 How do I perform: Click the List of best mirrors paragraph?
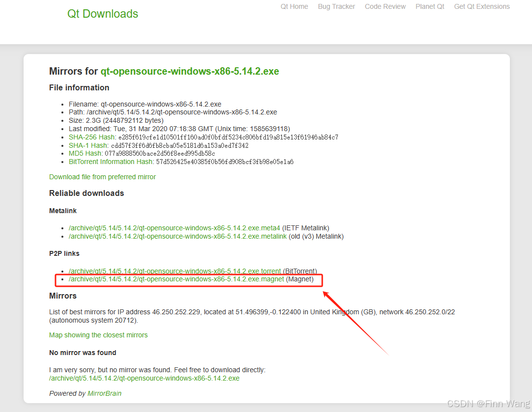[x=252, y=316]
